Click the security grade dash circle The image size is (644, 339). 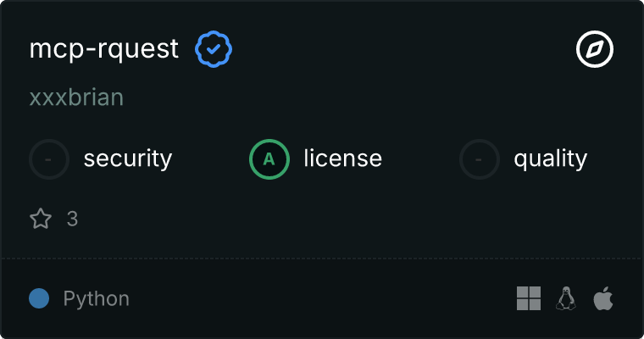[49, 158]
